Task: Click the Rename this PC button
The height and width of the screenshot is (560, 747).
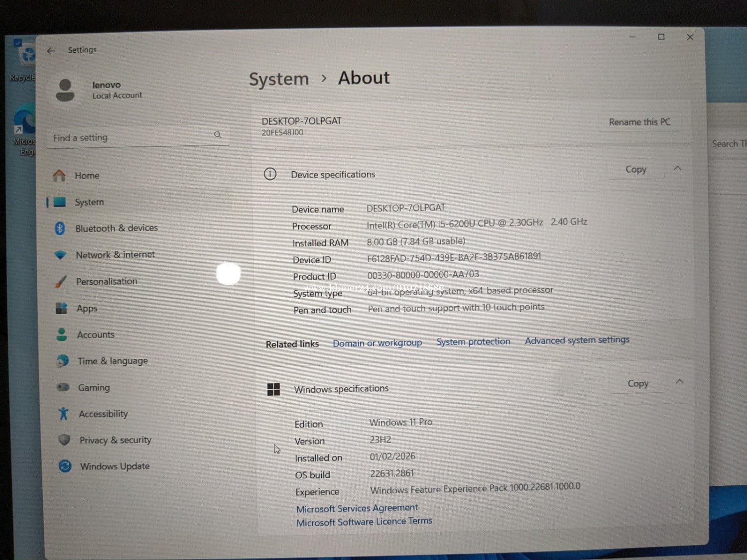Action: 639,122
